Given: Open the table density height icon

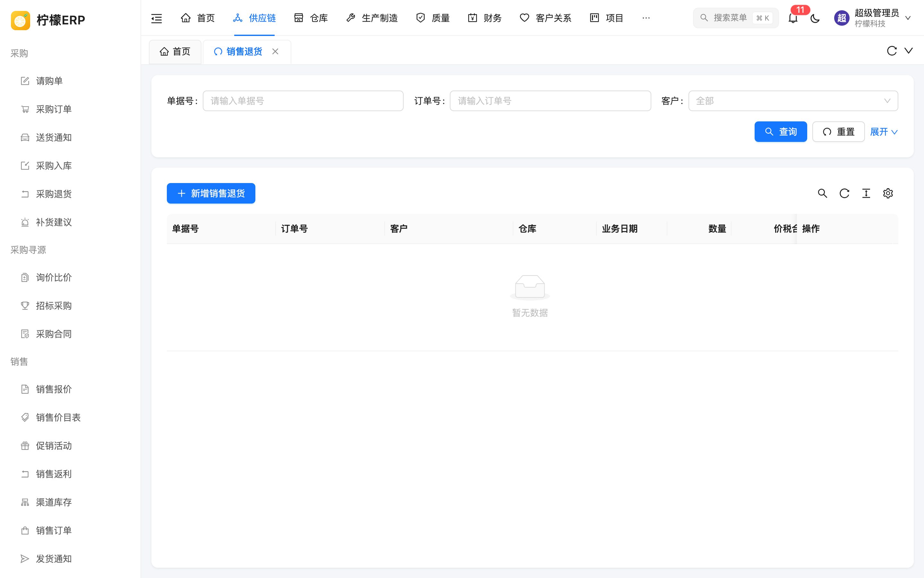Looking at the screenshot, I should [866, 193].
